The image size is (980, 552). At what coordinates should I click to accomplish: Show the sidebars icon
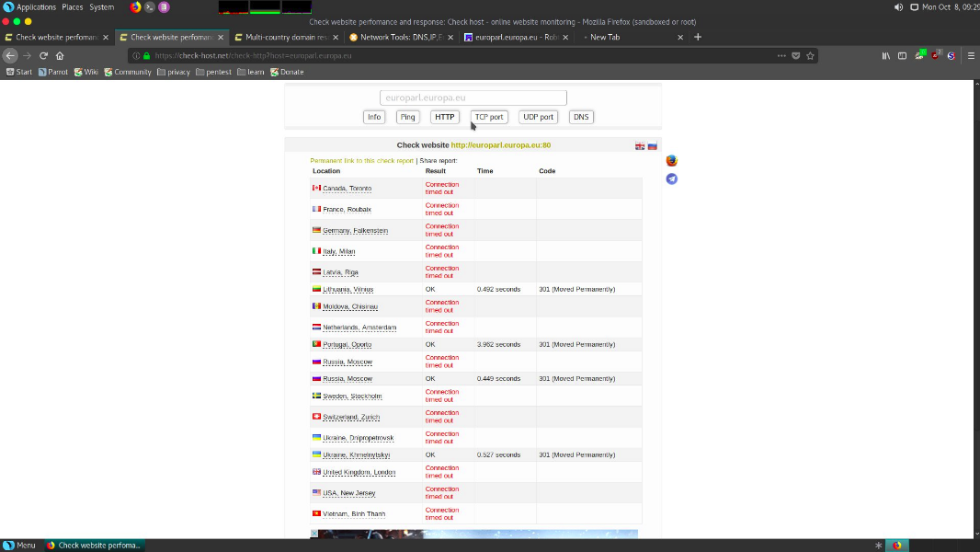(903, 55)
